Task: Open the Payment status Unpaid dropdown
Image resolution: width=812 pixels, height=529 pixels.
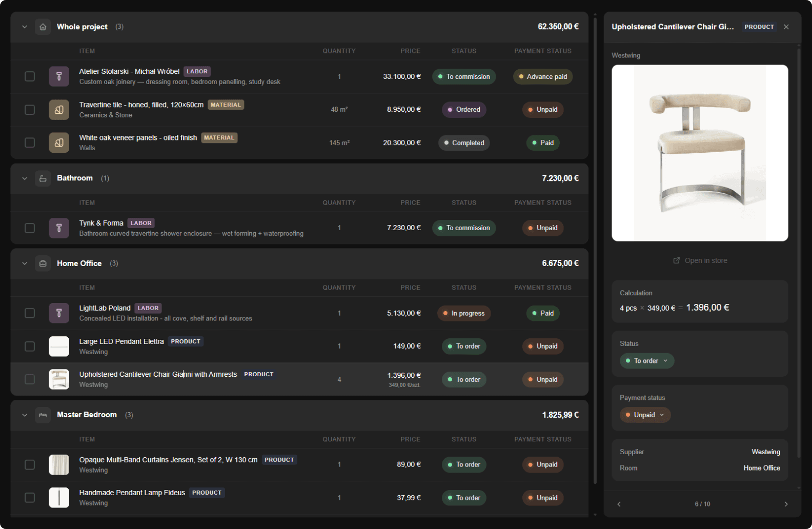Action: [645, 415]
